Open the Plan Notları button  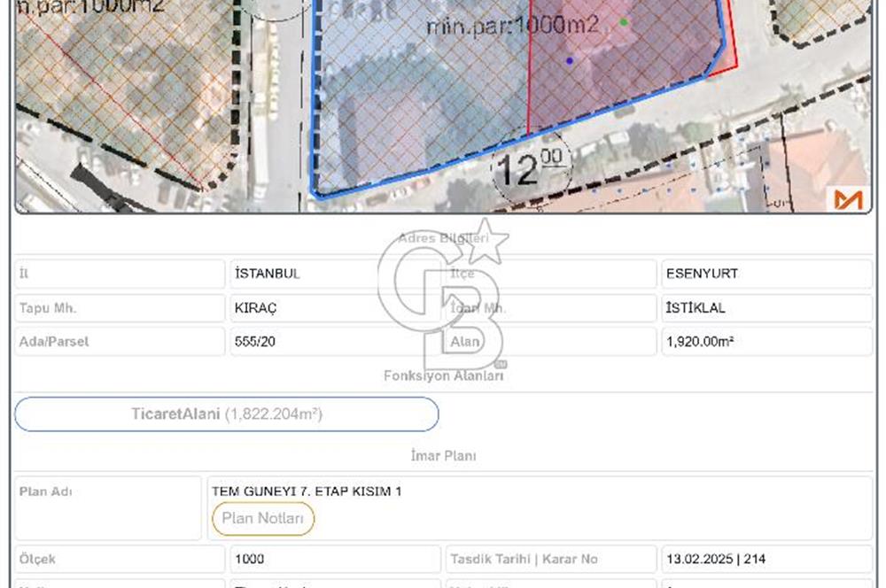[x=262, y=519]
